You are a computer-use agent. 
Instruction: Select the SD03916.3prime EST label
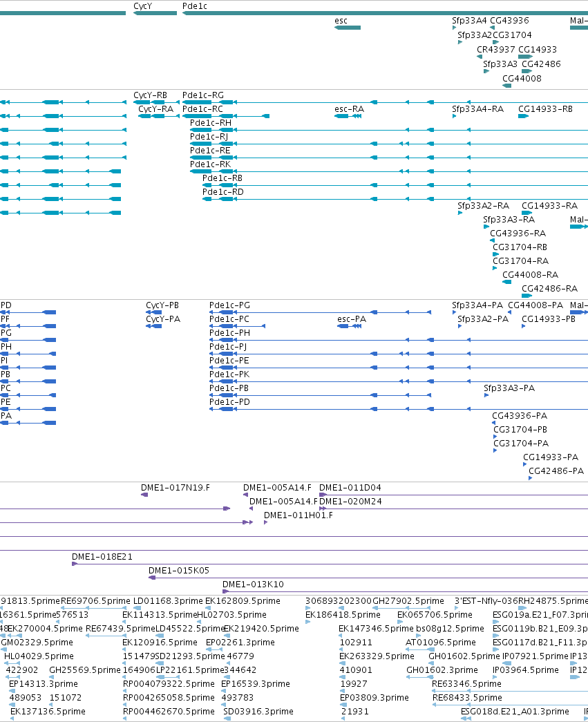pyautogui.click(x=258, y=712)
